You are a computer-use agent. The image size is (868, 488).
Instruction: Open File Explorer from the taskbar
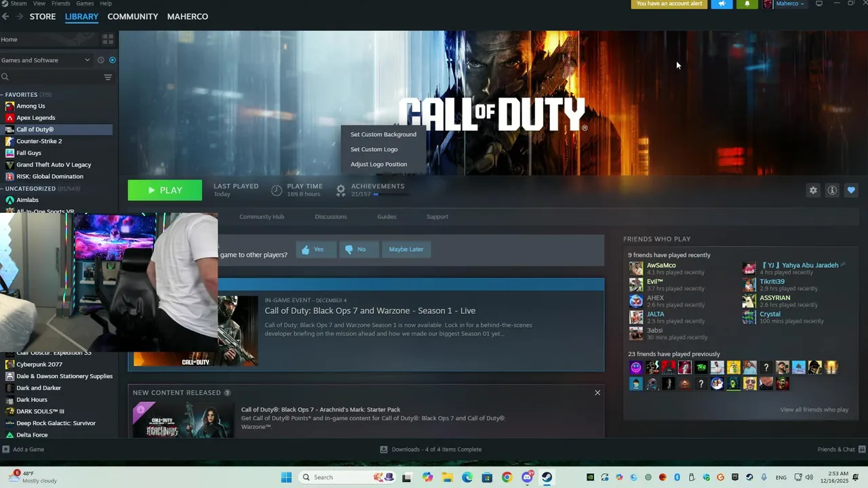click(x=448, y=477)
